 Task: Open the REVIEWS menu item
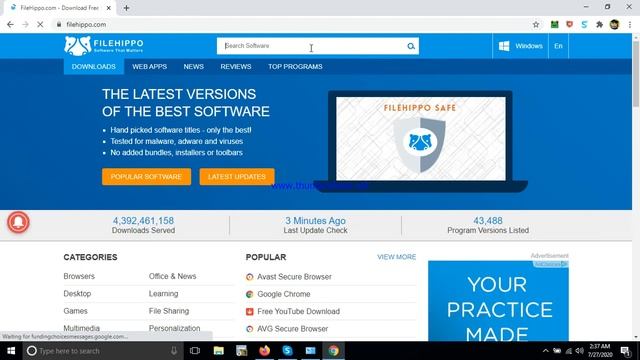[x=236, y=67]
